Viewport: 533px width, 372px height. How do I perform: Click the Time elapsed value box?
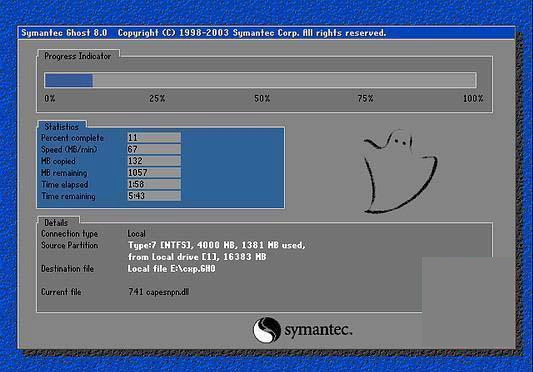[154, 184]
